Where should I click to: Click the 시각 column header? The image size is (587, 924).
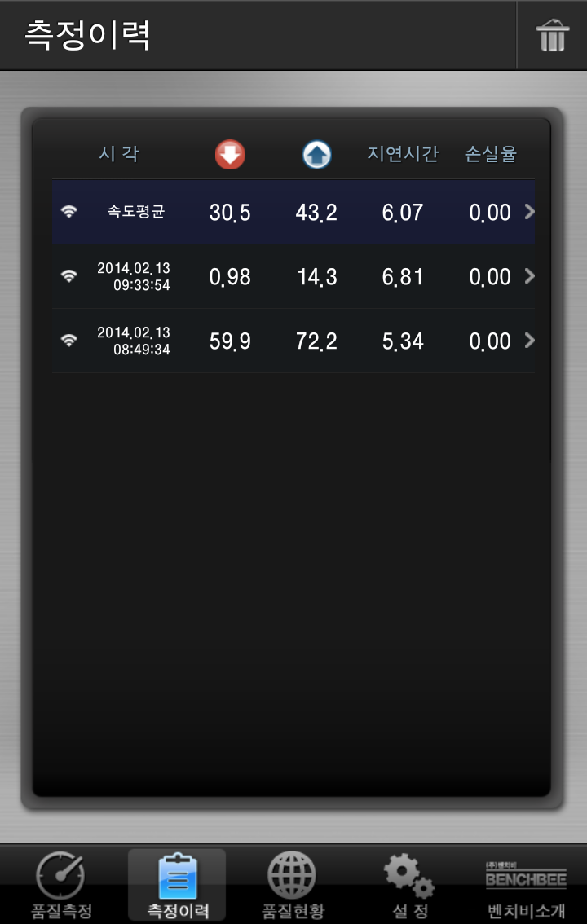tap(119, 154)
